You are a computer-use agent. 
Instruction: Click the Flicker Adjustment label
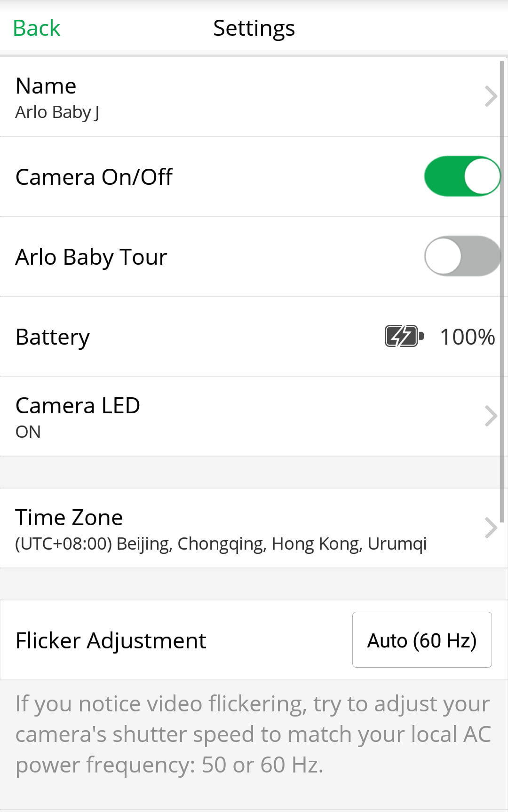click(111, 641)
